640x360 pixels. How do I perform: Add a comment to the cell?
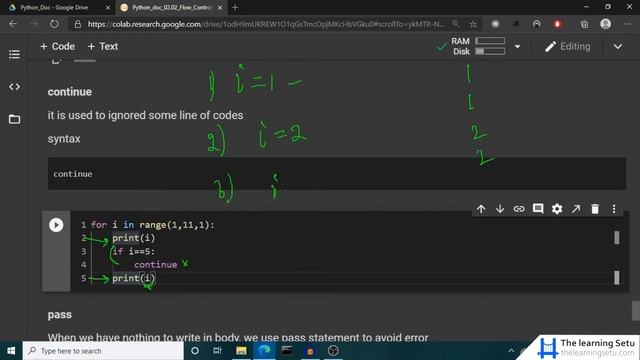pos(538,209)
